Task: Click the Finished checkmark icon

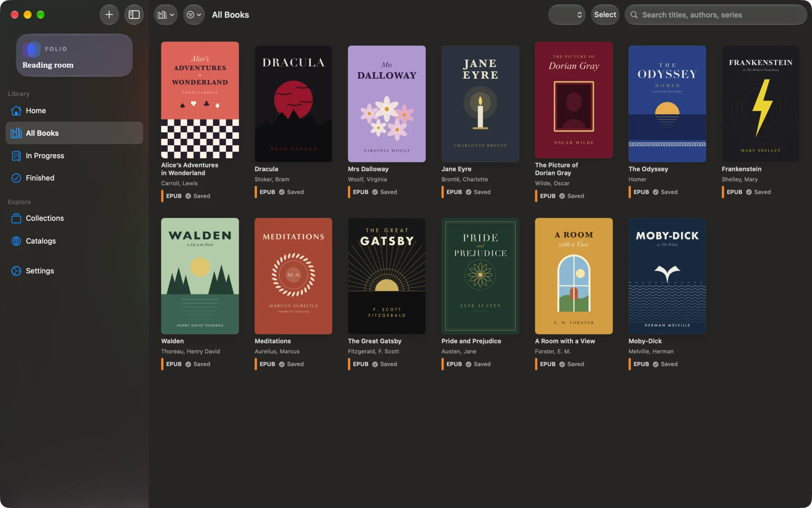Action: click(16, 178)
